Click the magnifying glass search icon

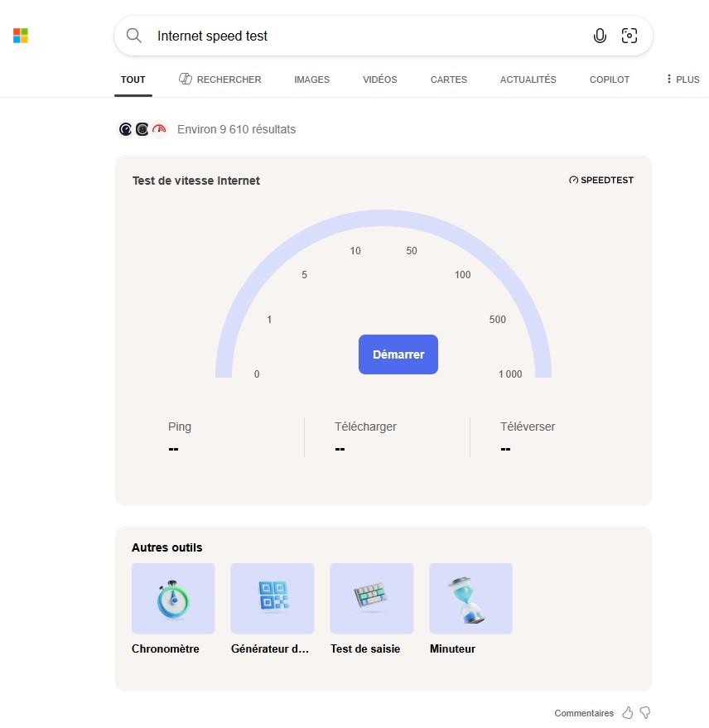pyautogui.click(x=134, y=36)
